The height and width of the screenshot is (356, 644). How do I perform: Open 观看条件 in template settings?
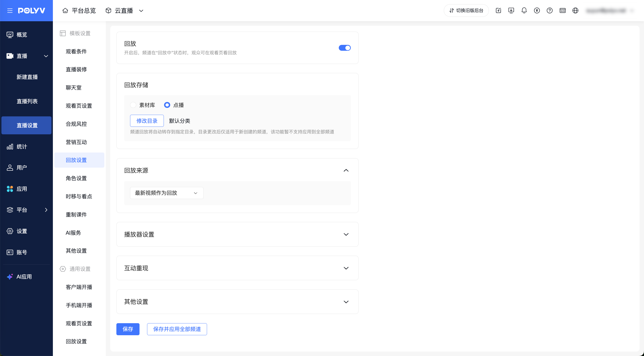click(x=76, y=51)
